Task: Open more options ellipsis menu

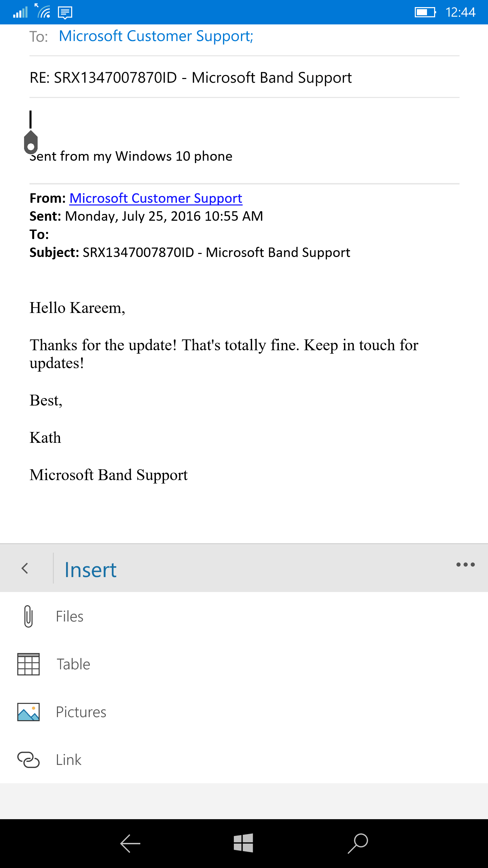Action: 465,565
